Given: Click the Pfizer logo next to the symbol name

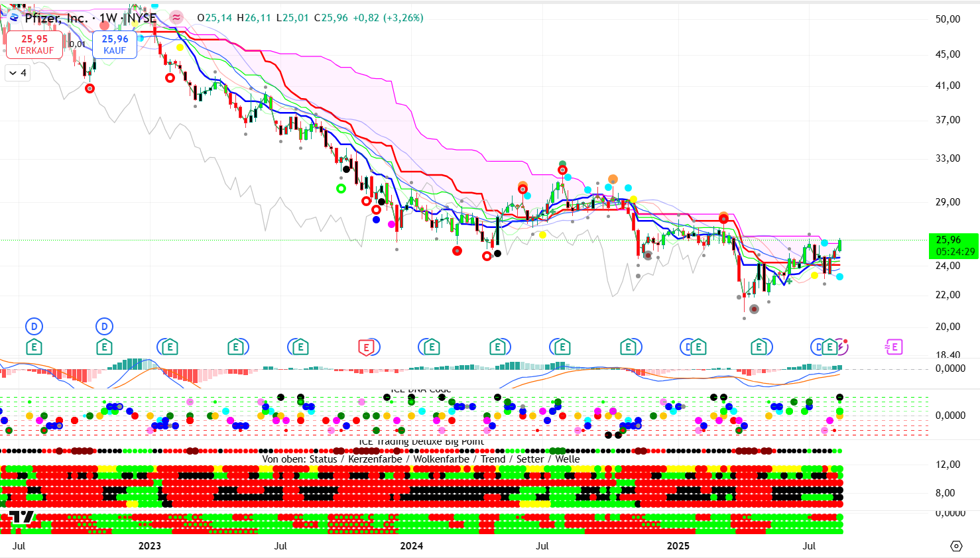Looking at the screenshot, I should [x=14, y=18].
